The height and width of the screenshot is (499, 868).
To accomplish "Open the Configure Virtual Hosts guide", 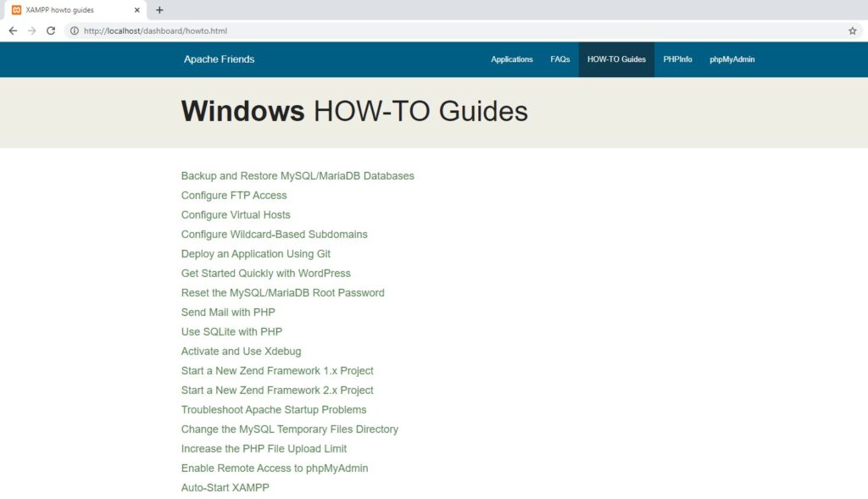I will pyautogui.click(x=236, y=214).
